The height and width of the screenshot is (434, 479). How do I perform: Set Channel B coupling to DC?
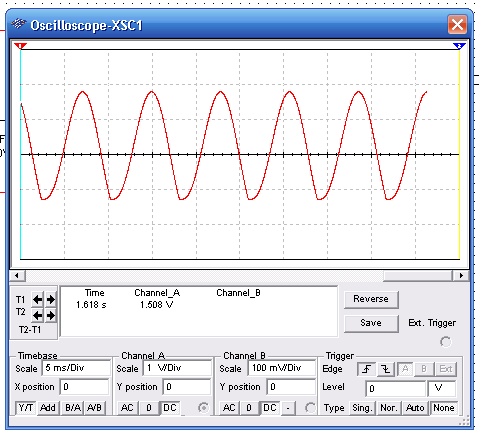coord(270,408)
